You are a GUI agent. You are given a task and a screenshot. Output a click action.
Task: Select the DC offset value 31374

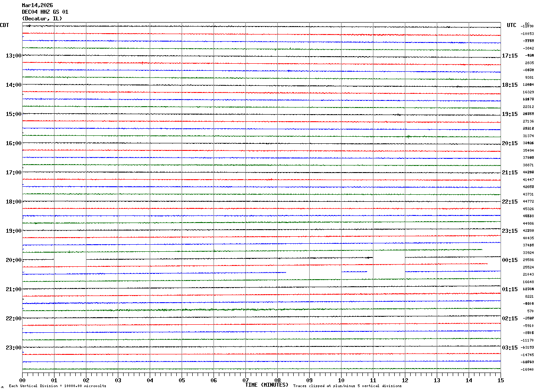pyautogui.click(x=528, y=136)
